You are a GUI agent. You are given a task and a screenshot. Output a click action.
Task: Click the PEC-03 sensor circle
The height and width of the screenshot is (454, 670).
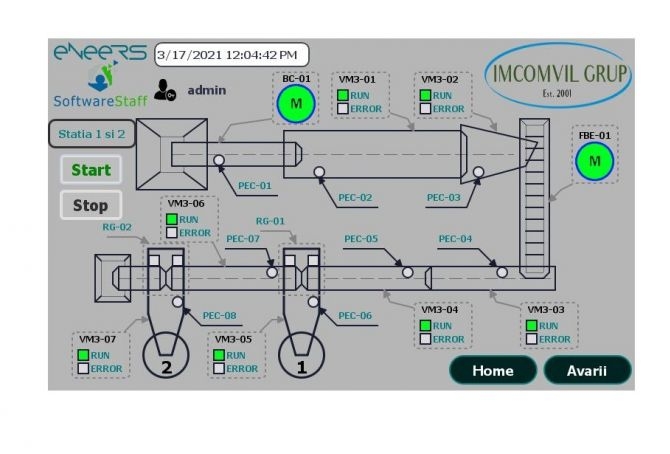(479, 172)
